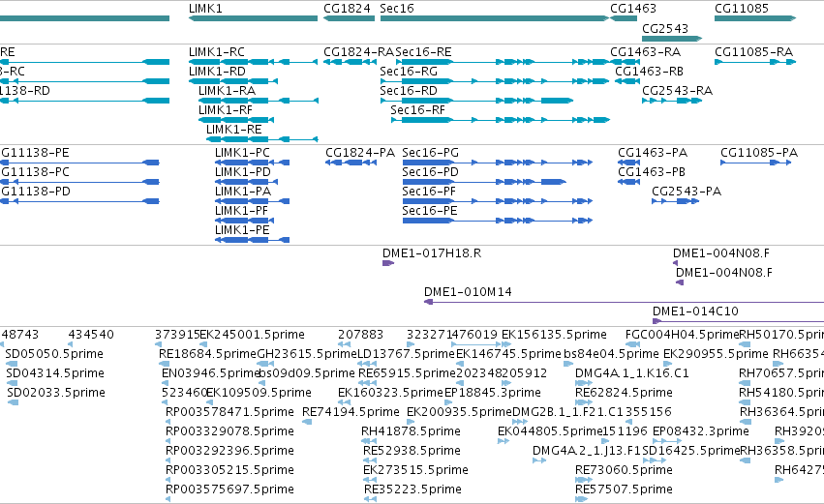Image resolution: width=824 pixels, height=504 pixels.
Task: Select the RE35223.5prime EST
Action: tap(371, 500)
